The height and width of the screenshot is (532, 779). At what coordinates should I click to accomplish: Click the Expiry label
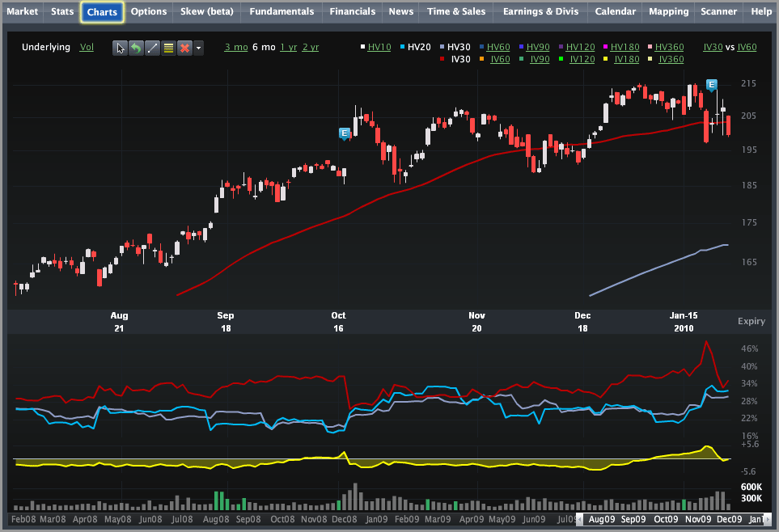click(751, 321)
